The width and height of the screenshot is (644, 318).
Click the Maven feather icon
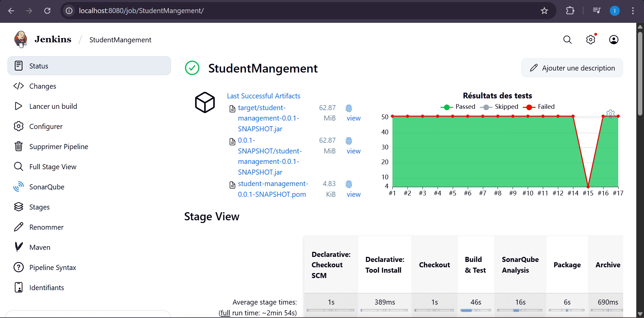pyautogui.click(x=19, y=247)
